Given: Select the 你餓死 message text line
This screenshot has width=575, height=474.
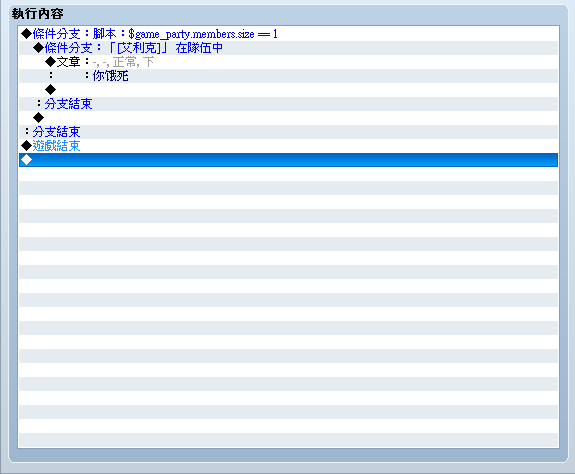Looking at the screenshot, I should pyautogui.click(x=288, y=76).
